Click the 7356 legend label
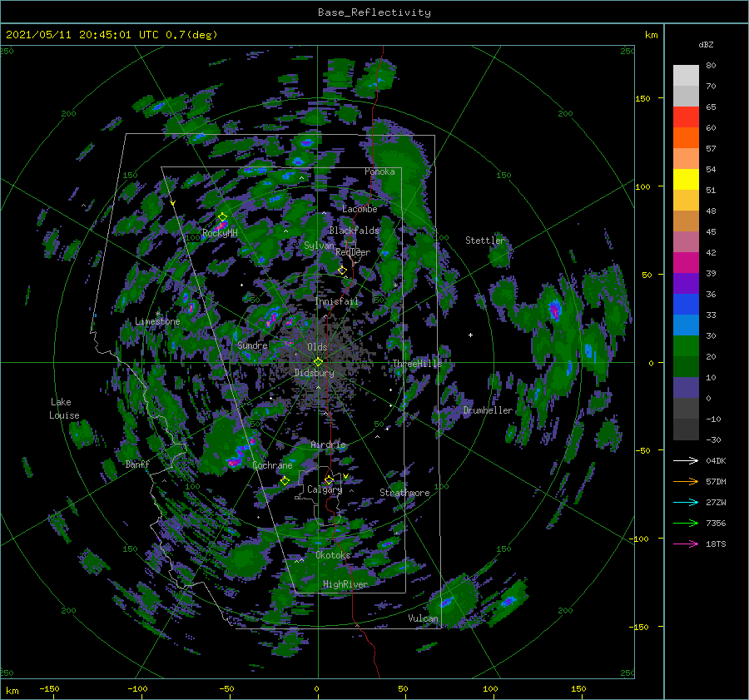The width and height of the screenshot is (749, 700). pyautogui.click(x=716, y=523)
